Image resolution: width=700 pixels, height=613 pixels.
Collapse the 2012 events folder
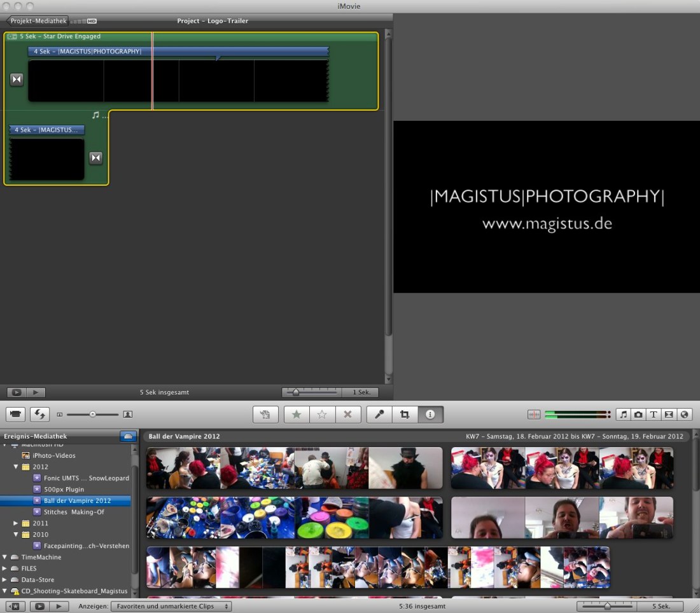tap(17, 467)
